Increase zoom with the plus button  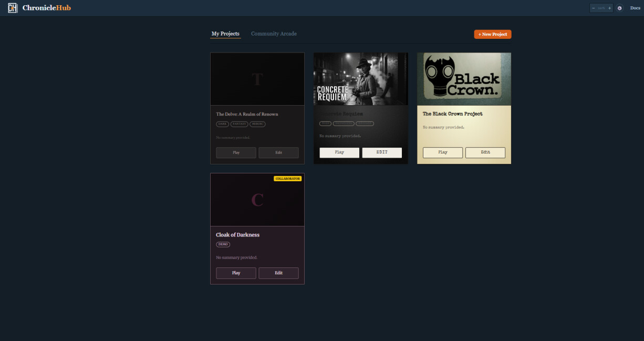click(x=609, y=8)
